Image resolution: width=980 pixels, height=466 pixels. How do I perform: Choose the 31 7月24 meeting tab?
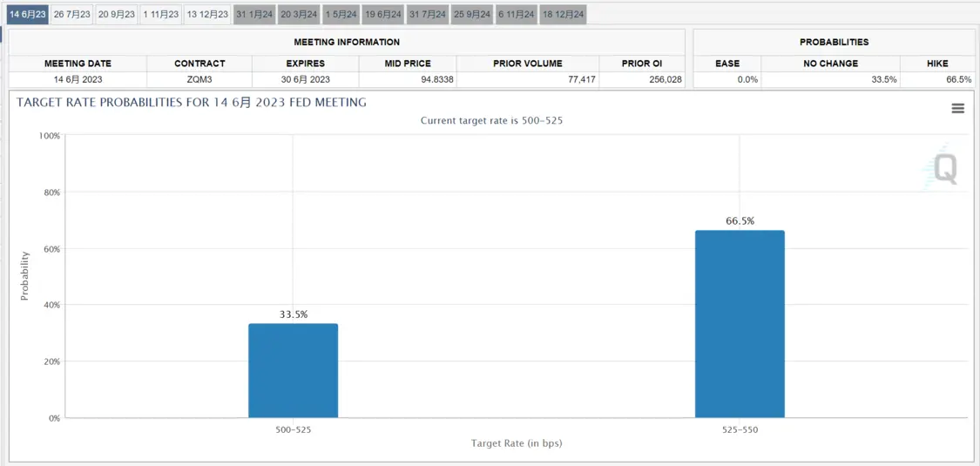tap(428, 14)
